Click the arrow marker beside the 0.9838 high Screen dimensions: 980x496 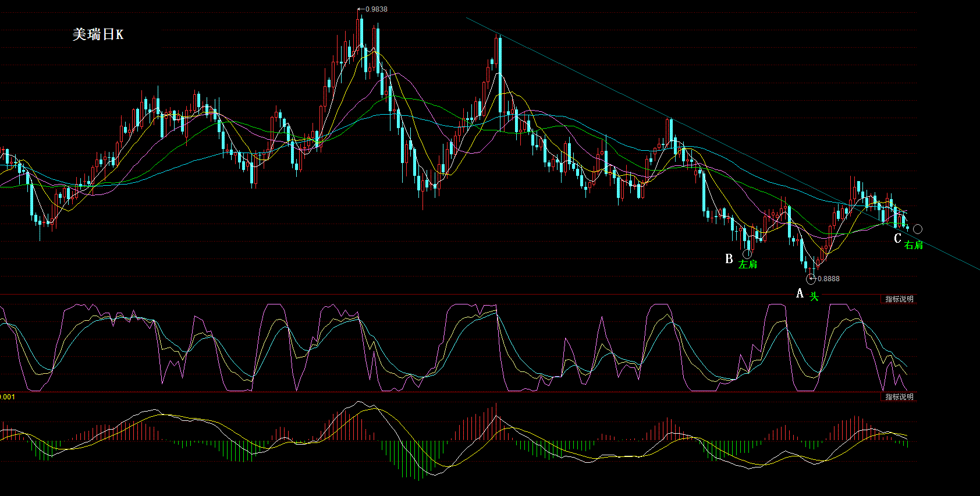click(x=360, y=9)
